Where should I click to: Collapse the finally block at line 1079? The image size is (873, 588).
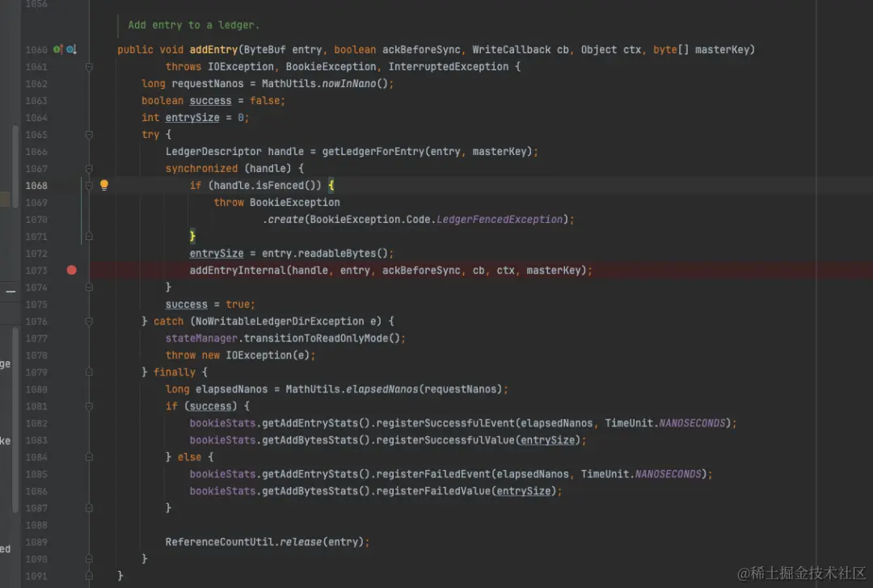(x=89, y=372)
